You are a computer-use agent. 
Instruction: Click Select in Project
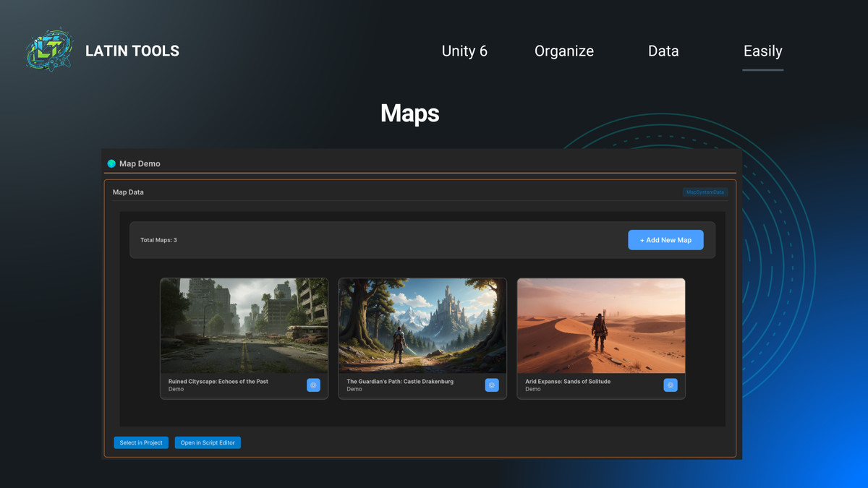point(140,442)
